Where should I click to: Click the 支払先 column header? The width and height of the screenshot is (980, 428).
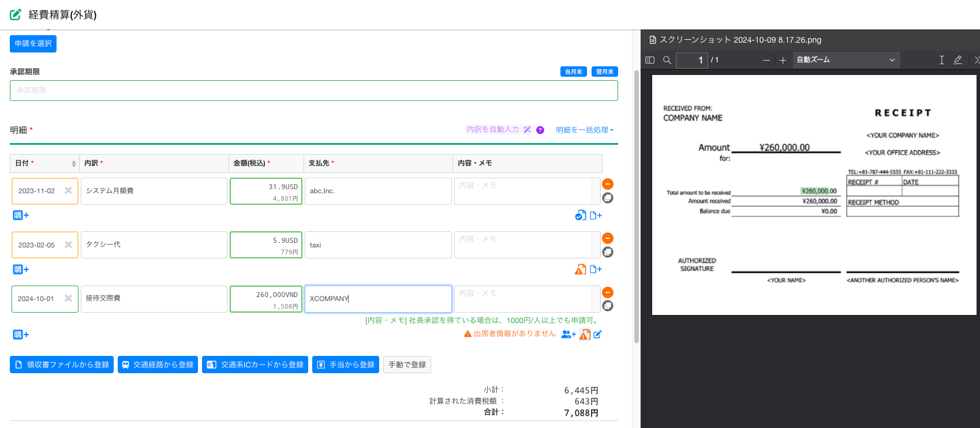coord(378,163)
